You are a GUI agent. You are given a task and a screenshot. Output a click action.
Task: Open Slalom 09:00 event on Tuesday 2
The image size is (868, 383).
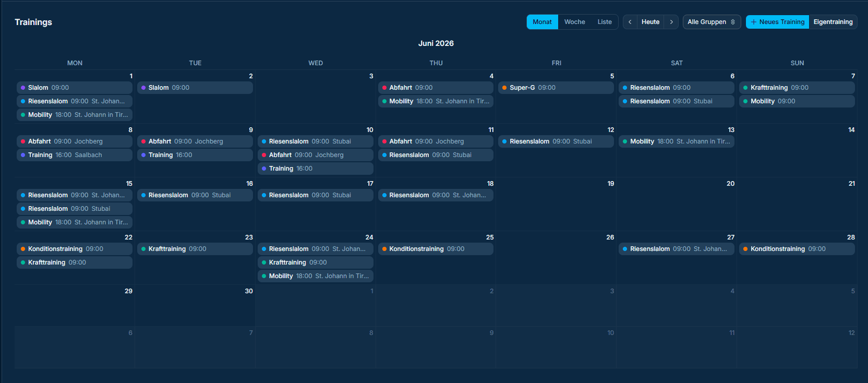point(195,88)
